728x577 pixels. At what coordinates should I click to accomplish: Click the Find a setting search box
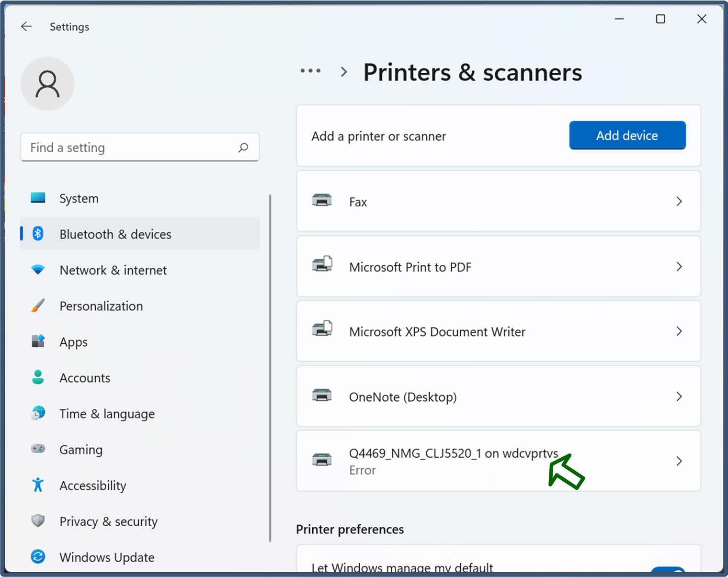click(x=140, y=147)
